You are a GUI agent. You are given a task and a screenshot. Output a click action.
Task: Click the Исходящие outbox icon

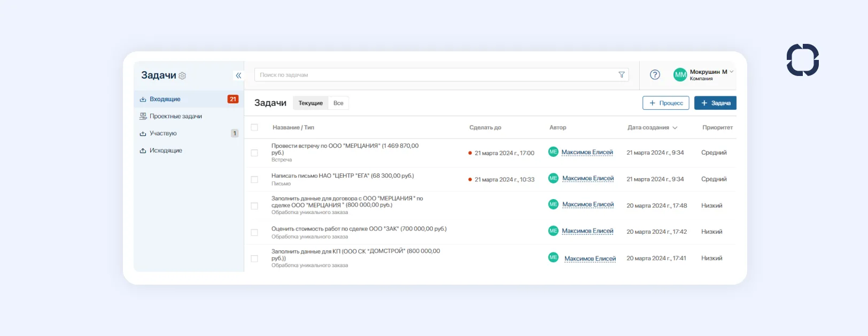coord(143,151)
